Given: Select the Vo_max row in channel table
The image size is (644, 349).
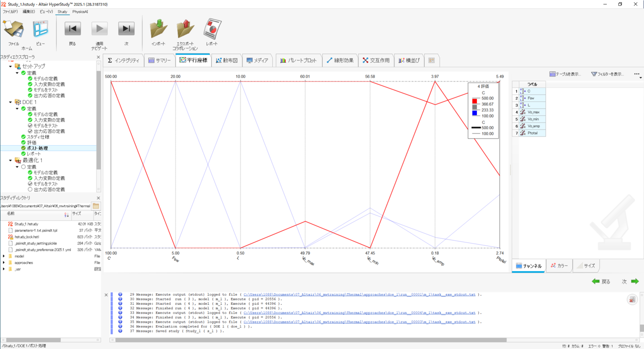Looking at the screenshot, I should click(533, 112).
